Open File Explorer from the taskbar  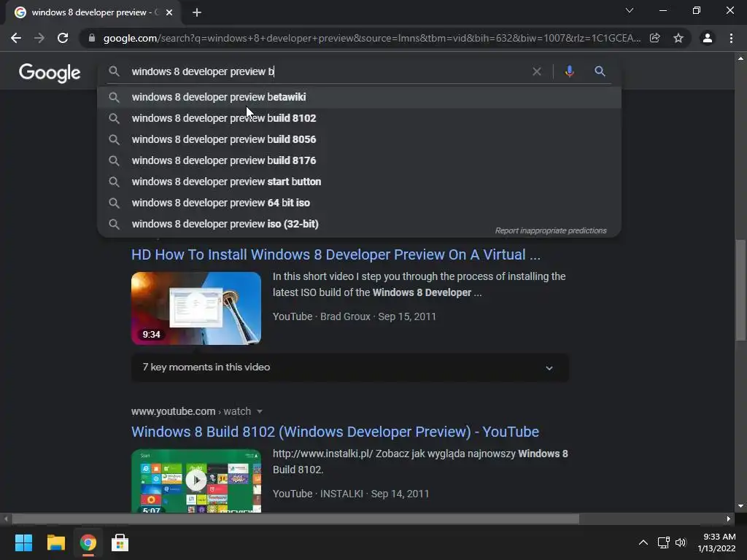point(55,542)
